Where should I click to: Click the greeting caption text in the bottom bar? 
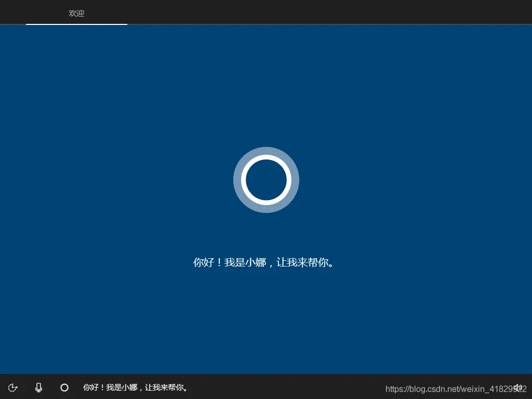click(136, 388)
